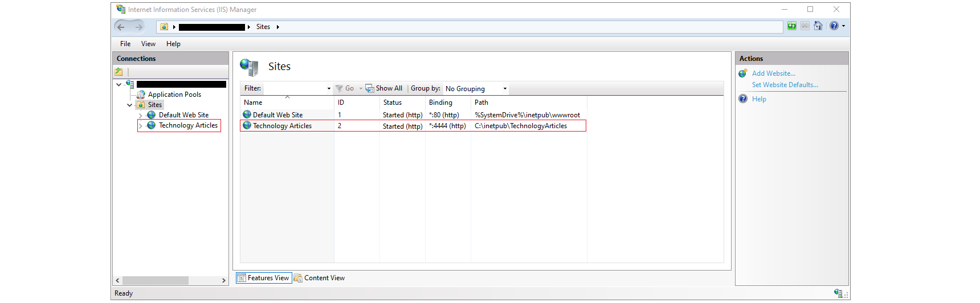
Task: Click the Help icon in Actions pane
Action: click(x=743, y=99)
